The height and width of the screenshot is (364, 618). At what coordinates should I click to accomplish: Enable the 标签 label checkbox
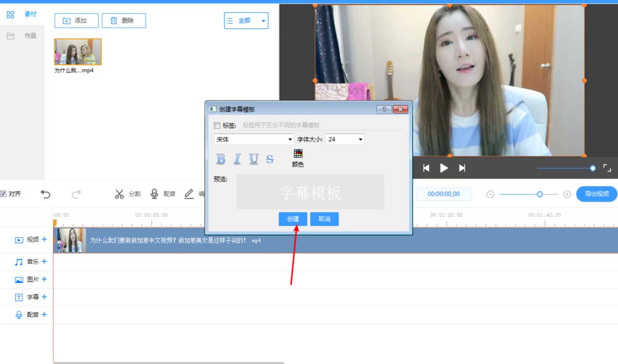pyautogui.click(x=218, y=125)
